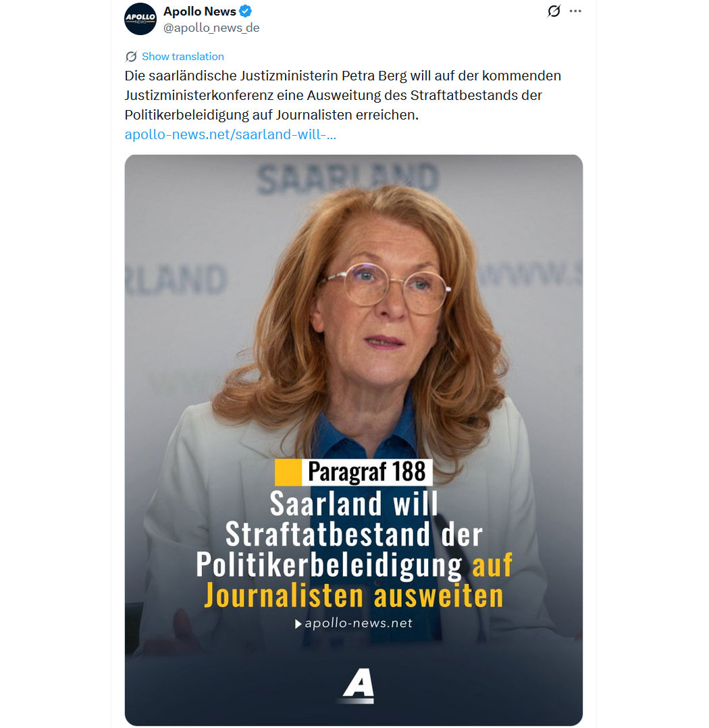Screen dimensions: 709x728
Task: Click the Saarland will Straftatbestand headline
Action: (354, 549)
